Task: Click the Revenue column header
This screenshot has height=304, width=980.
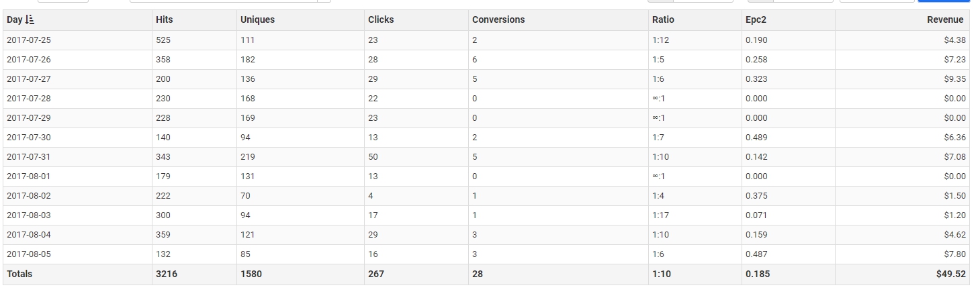Action: (945, 20)
